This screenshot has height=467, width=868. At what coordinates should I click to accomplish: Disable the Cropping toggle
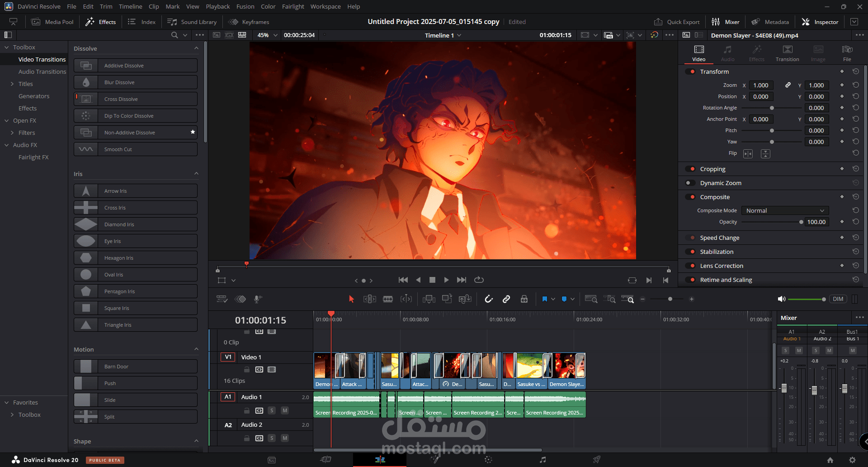click(x=690, y=169)
